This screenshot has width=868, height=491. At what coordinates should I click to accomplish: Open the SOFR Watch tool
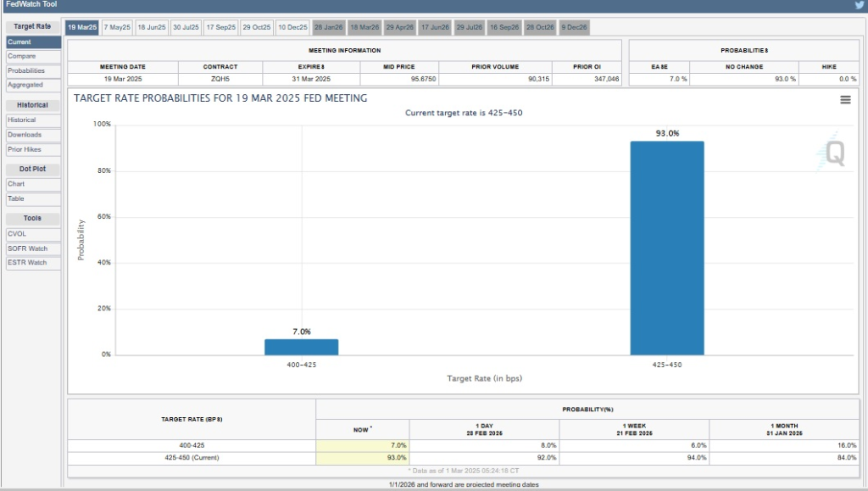32,248
